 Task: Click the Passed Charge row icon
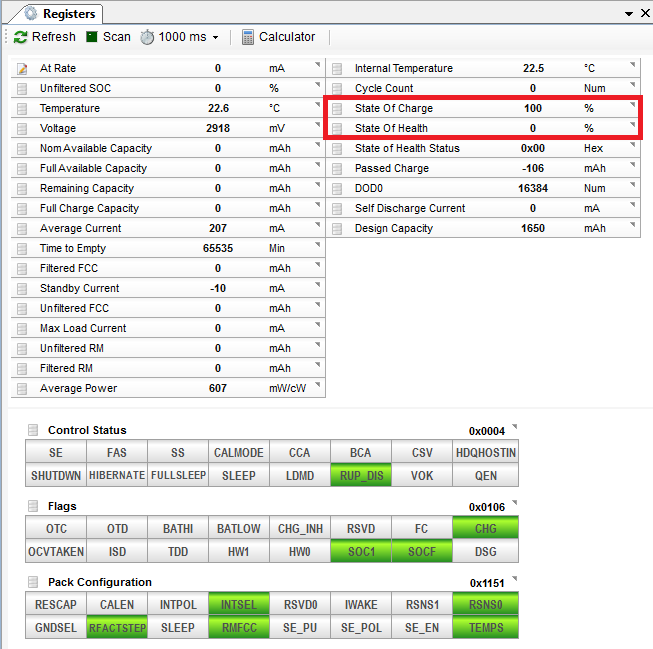337,168
